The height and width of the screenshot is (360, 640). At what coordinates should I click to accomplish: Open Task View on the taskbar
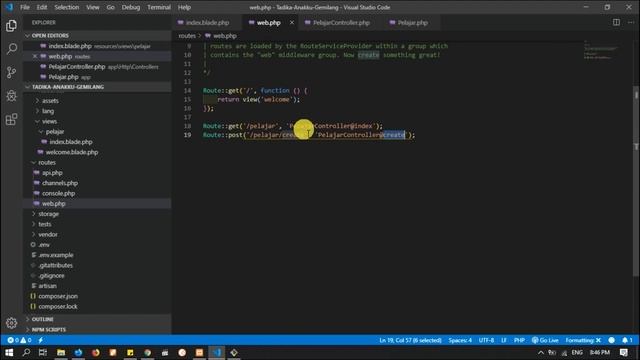coord(43,352)
